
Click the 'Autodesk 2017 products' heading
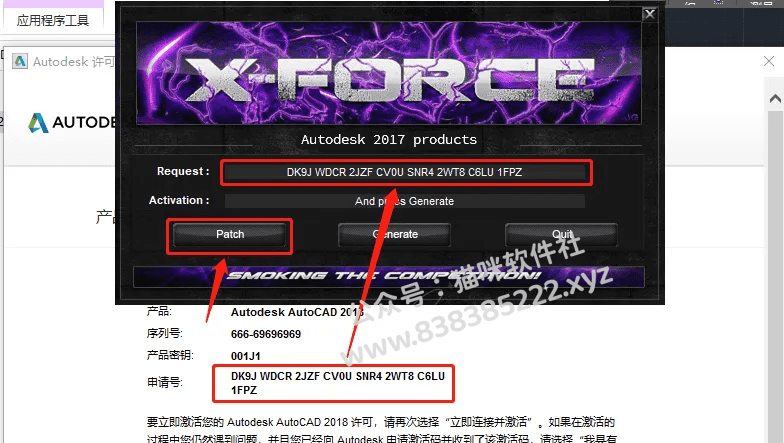click(x=388, y=140)
